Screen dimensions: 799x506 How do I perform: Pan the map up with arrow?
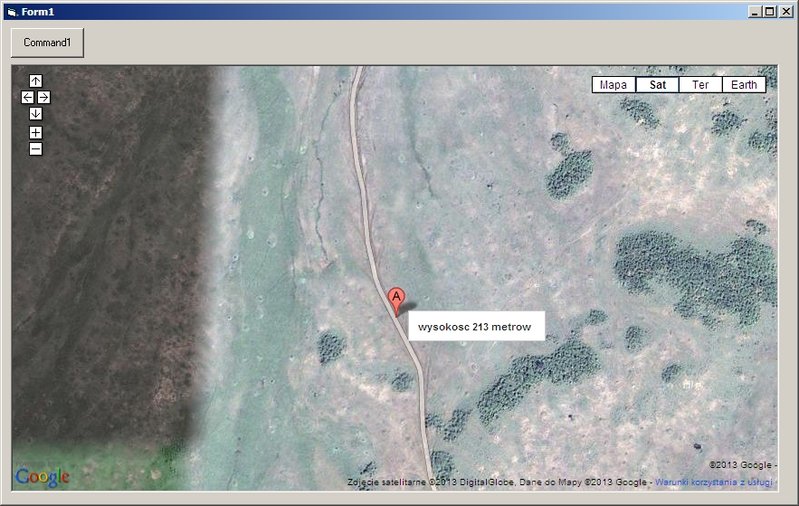[36, 81]
